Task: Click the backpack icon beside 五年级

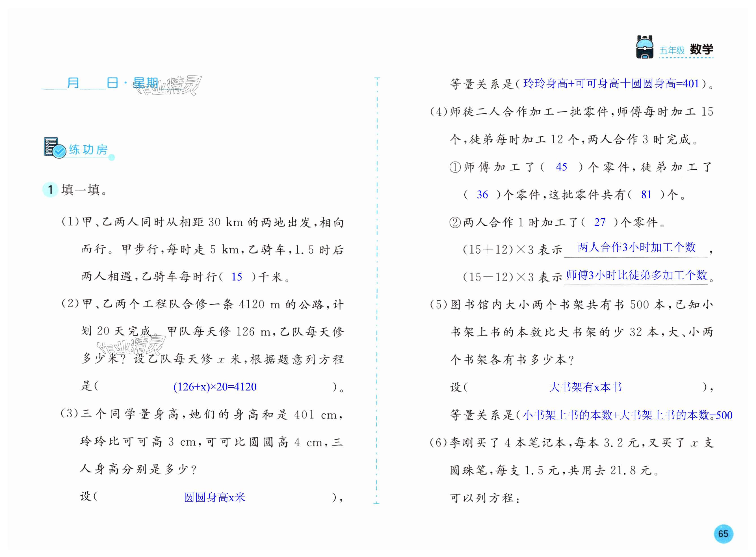Action: click(x=644, y=47)
